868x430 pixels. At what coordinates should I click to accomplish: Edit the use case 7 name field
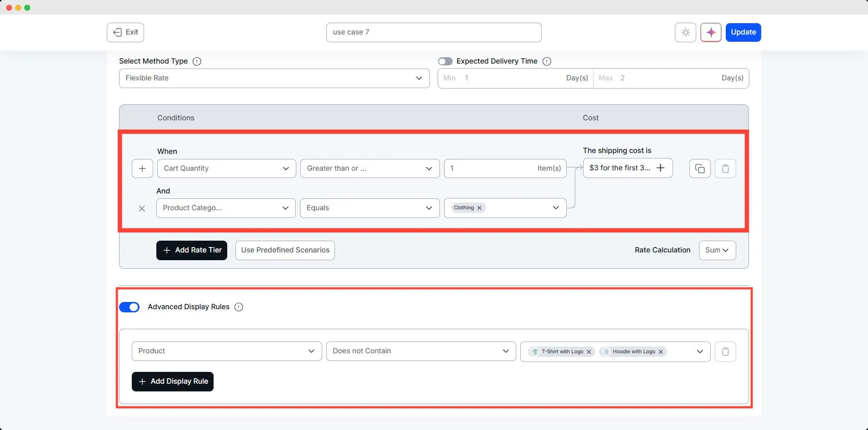(434, 32)
